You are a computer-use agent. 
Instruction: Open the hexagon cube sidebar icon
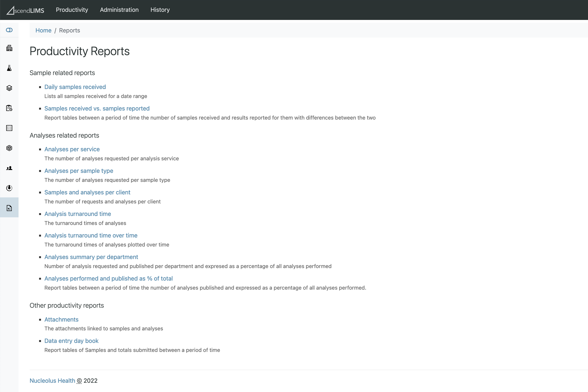(9, 148)
